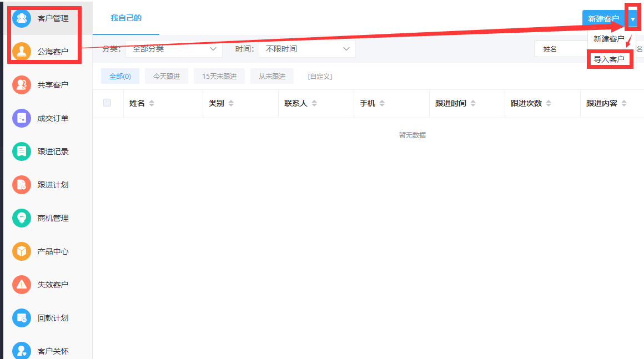Select the 今天跟进 filter

click(x=167, y=77)
